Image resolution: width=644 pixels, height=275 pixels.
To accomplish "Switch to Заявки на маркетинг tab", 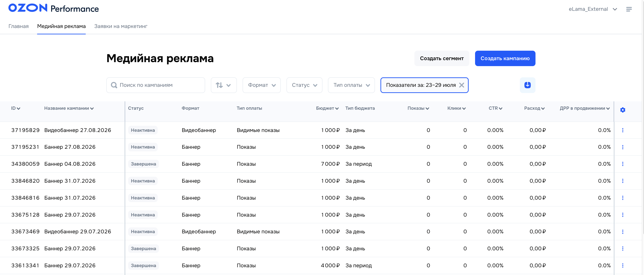I will (121, 26).
